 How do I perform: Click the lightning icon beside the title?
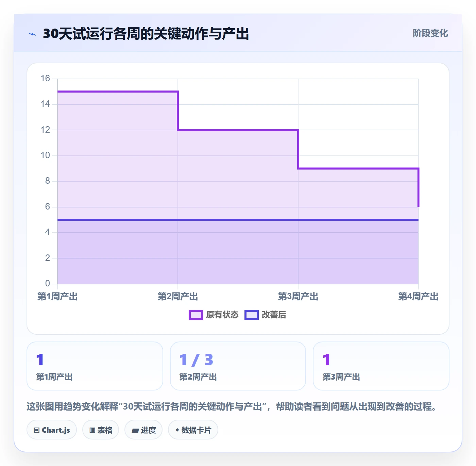[x=32, y=34]
